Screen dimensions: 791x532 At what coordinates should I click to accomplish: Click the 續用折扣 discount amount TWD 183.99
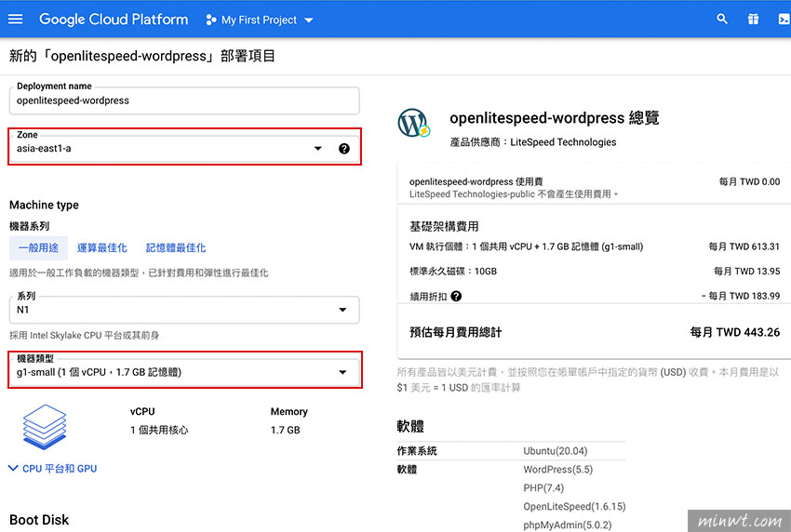741,296
